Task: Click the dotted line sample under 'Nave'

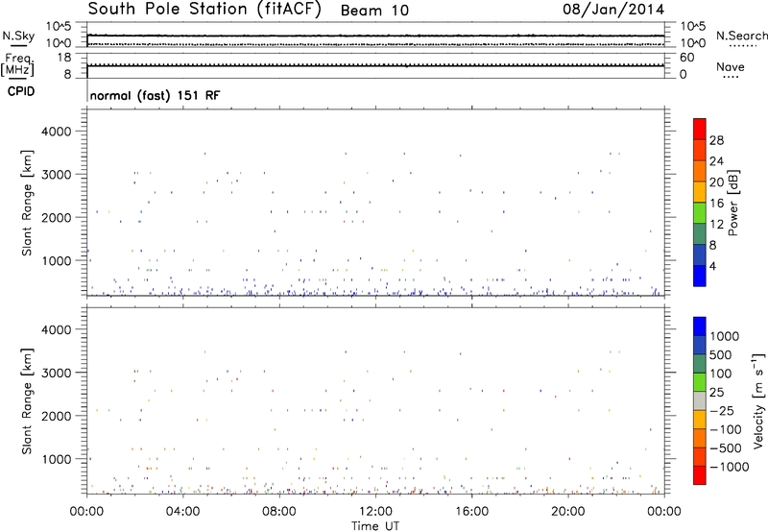Action: 731,78
